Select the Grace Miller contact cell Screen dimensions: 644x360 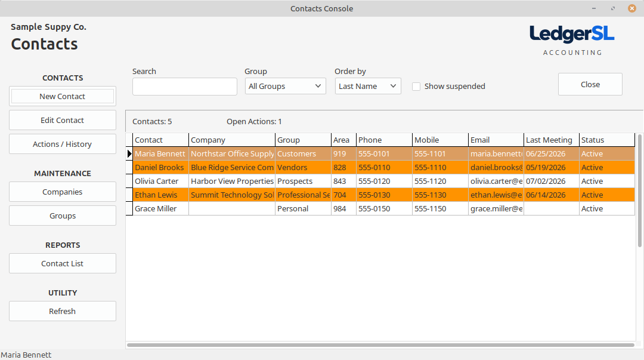160,208
